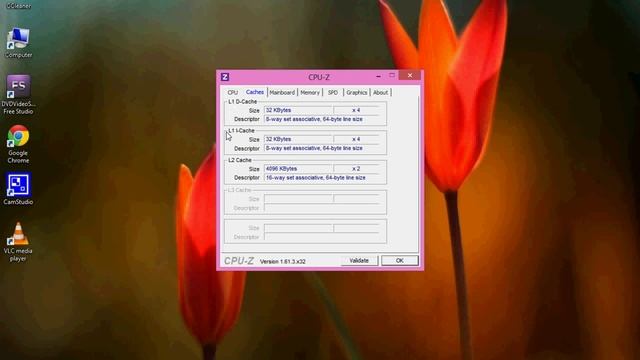
Task: Select the L1 I-Cache descriptor field
Action: [322, 148]
